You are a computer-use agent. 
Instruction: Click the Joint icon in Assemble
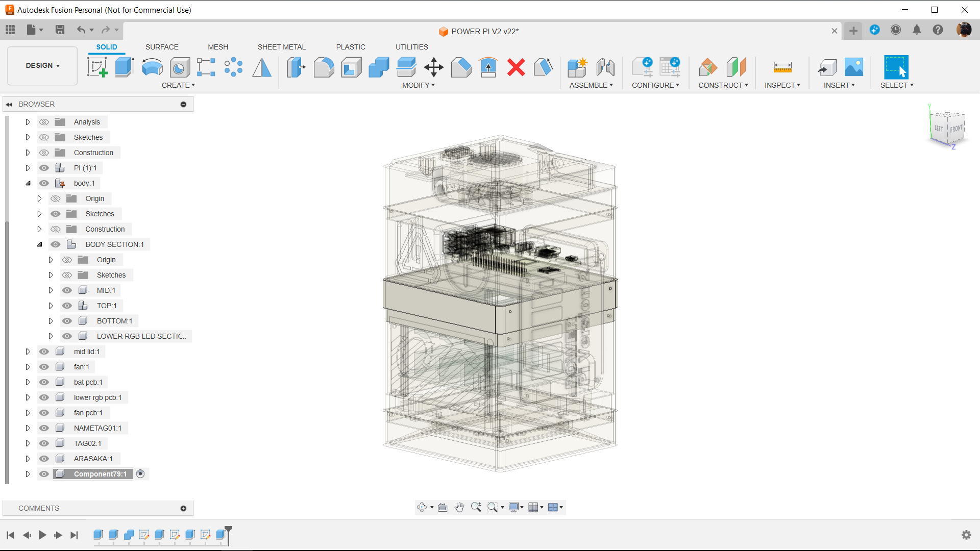click(605, 67)
